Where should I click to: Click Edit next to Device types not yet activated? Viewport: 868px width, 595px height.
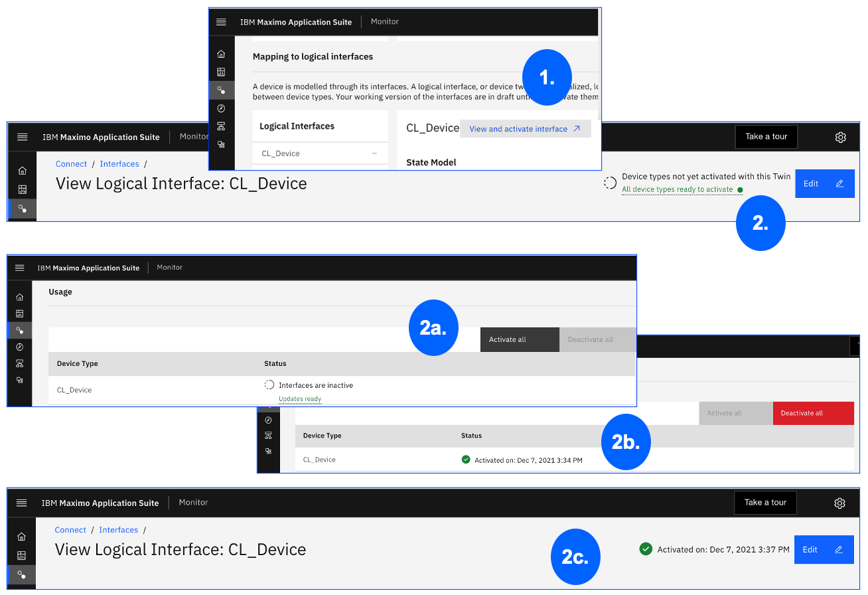click(x=825, y=184)
